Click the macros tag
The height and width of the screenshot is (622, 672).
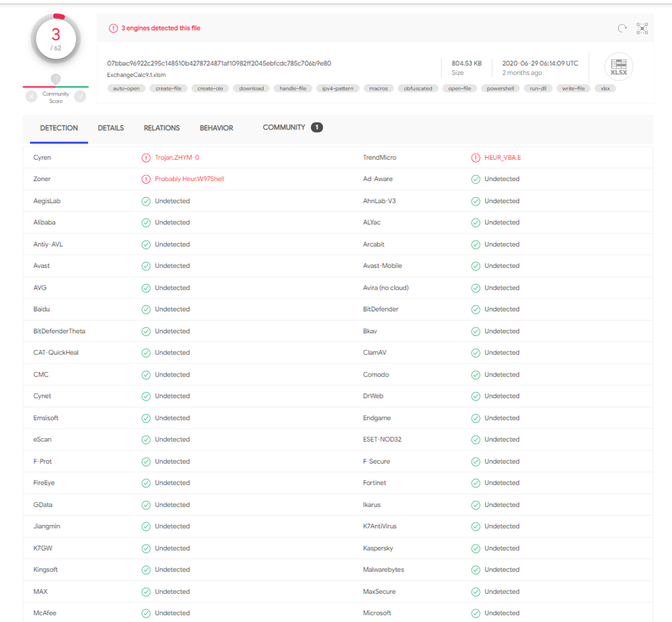pyautogui.click(x=379, y=88)
